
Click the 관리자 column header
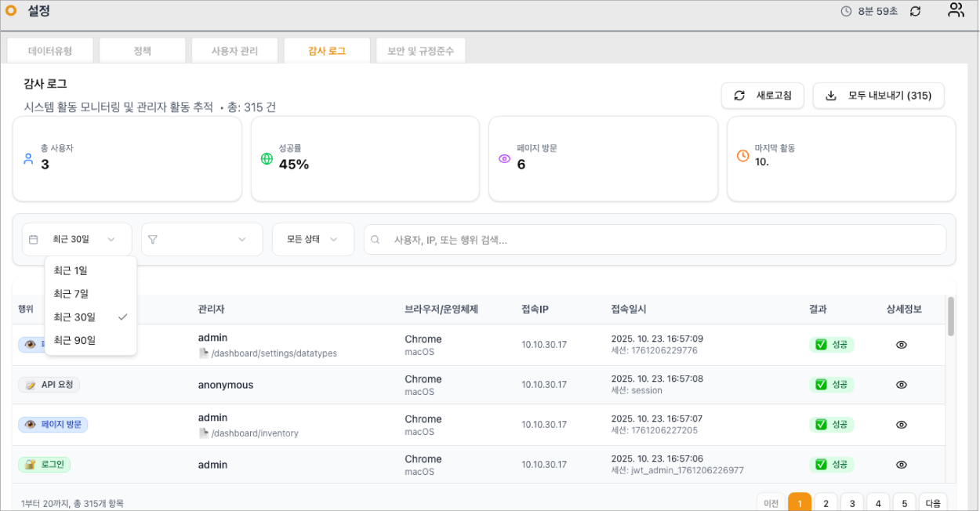pyautogui.click(x=212, y=309)
